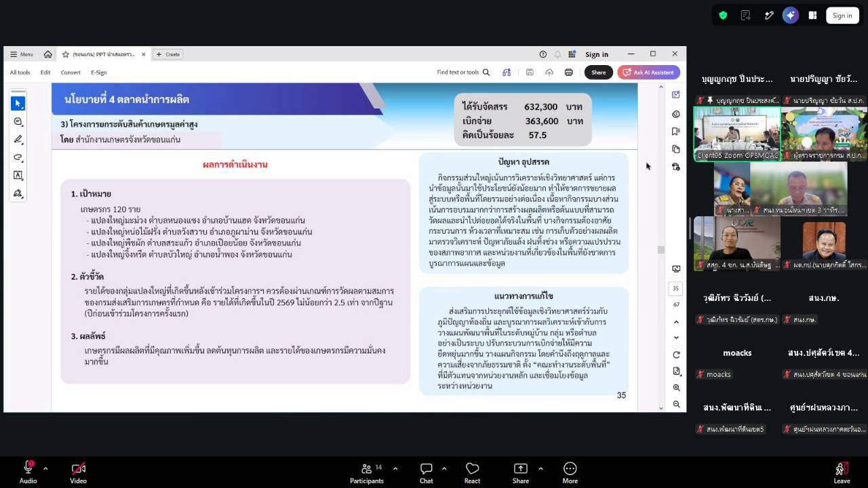
Task: Open the Acrobat Menu button
Action: [22, 54]
